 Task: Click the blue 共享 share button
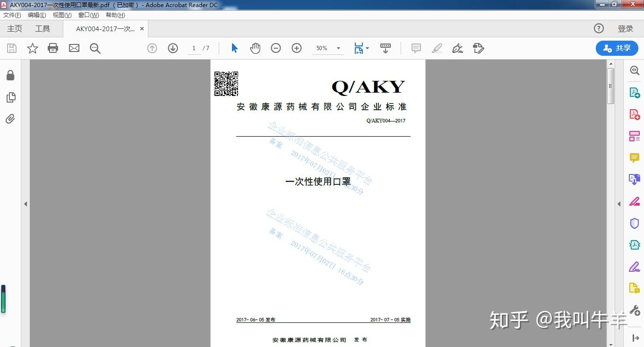(x=617, y=48)
